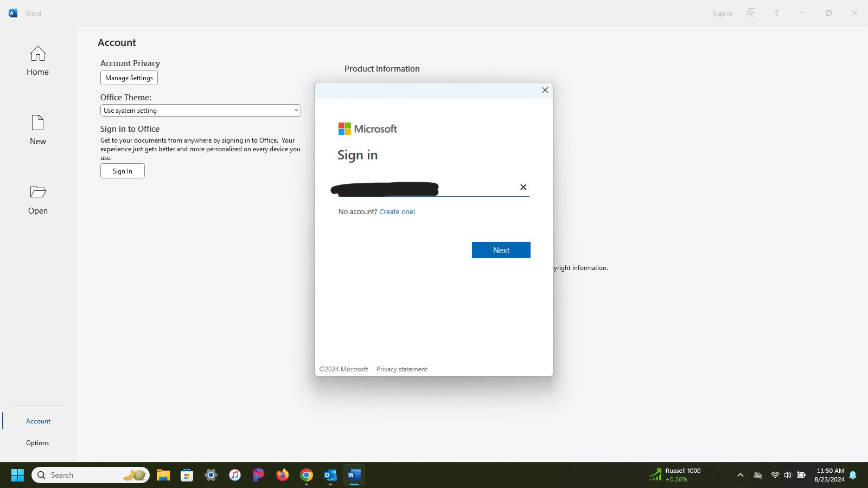Open Outlook from taskbar
This screenshot has height=488, width=868.
point(330,475)
